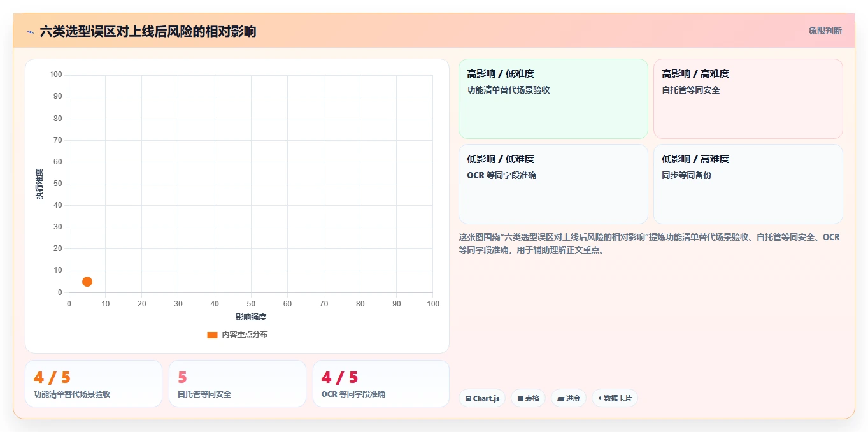Click OCR 等同字段准确 in the quadrant card
The image size is (868, 432).
tap(502, 175)
